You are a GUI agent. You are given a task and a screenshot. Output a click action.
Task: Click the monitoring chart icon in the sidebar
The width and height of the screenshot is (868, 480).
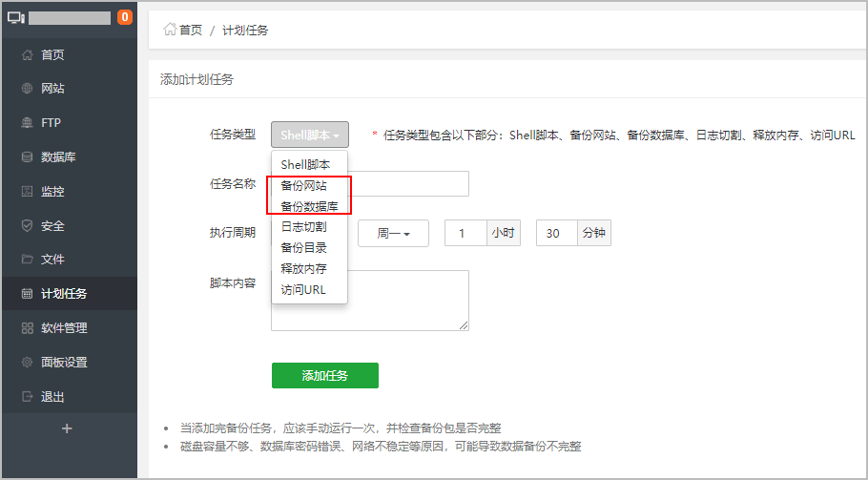[27, 191]
